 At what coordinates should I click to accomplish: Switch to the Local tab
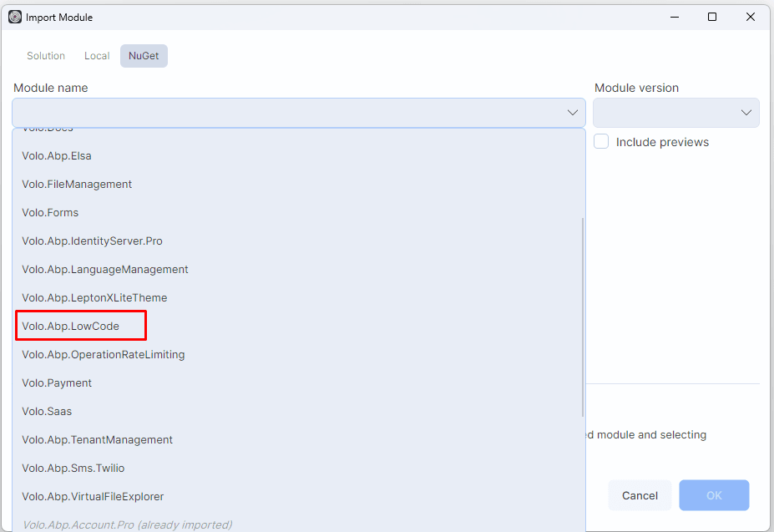(x=97, y=56)
